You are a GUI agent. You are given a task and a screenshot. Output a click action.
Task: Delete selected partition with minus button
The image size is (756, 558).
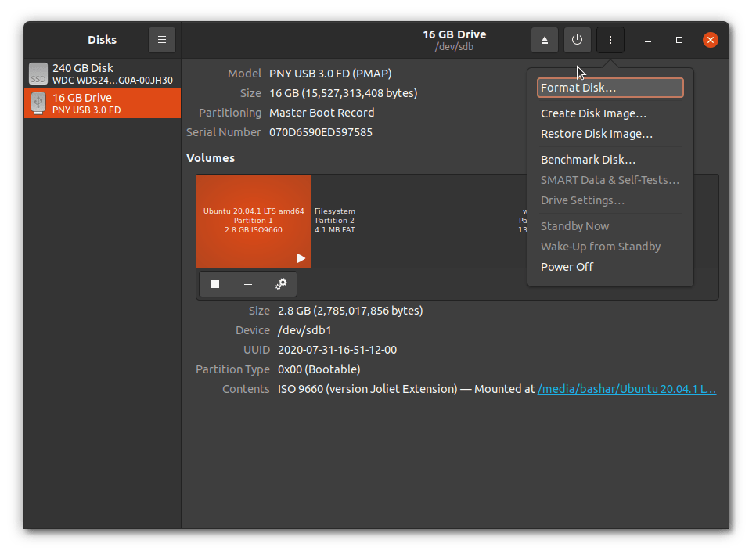[248, 284]
